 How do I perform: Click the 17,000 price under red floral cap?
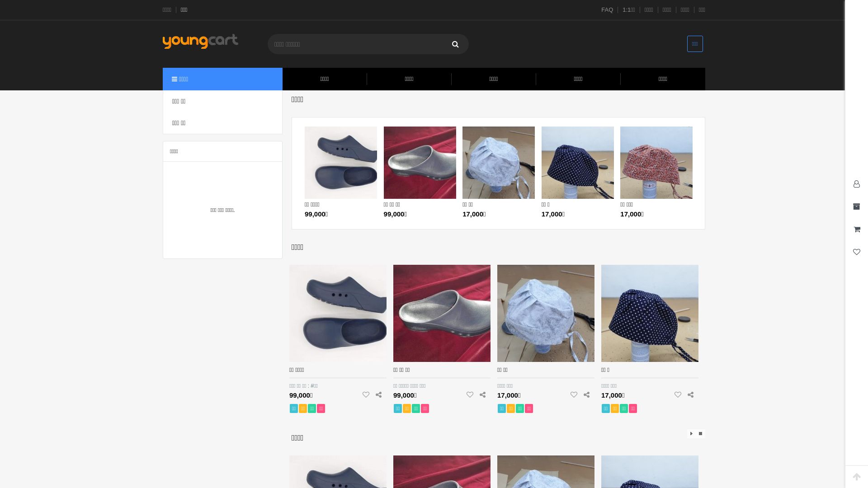click(632, 214)
